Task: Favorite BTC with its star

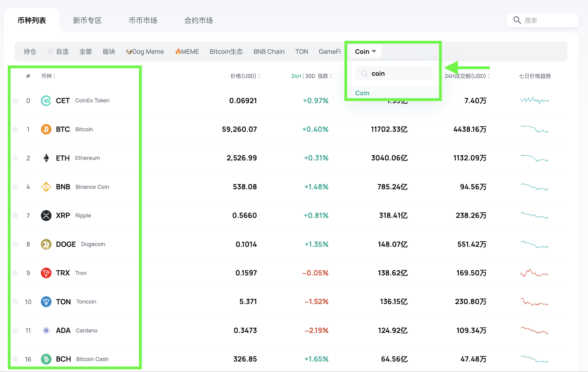Action: pos(15,129)
